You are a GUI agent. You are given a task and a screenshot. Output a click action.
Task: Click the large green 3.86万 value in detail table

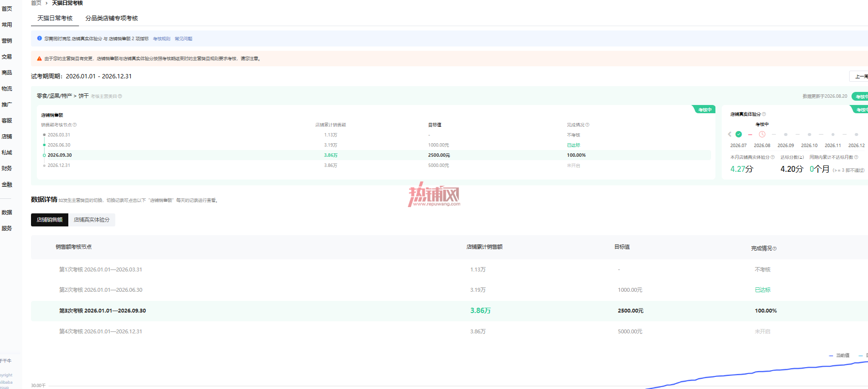click(x=480, y=311)
